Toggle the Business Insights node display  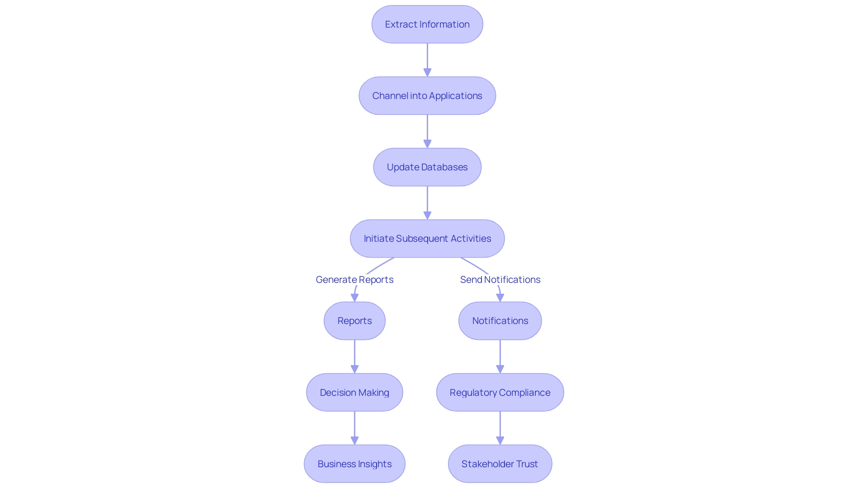(x=355, y=464)
